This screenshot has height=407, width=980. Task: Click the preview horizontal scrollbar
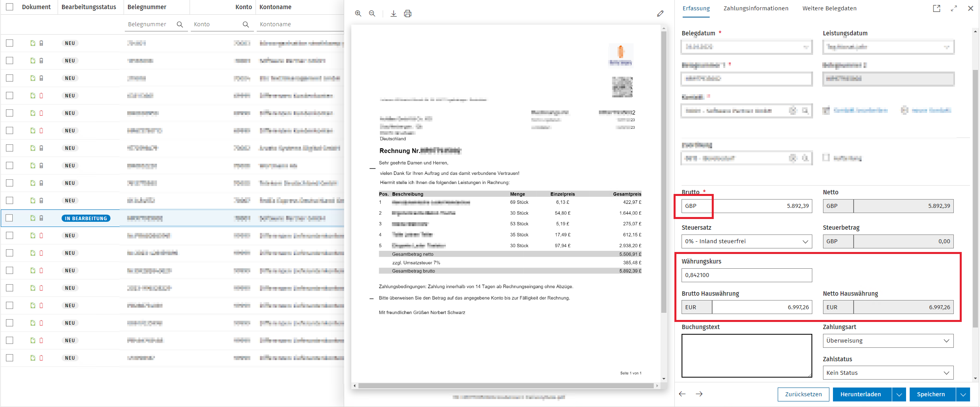tap(506, 386)
